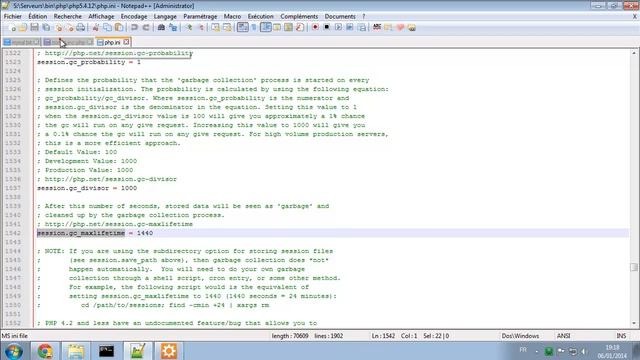Redo the edit via toolbar
The width and height of the screenshot is (640, 360).
pos(146,27)
